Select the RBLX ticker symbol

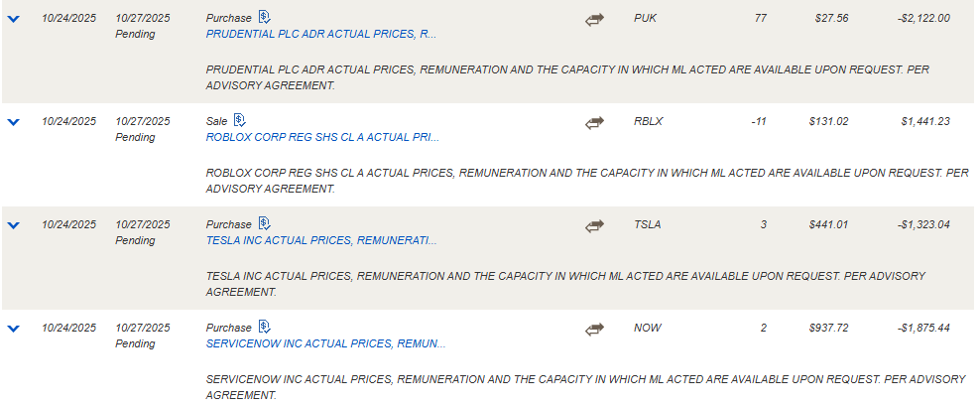[x=648, y=121]
